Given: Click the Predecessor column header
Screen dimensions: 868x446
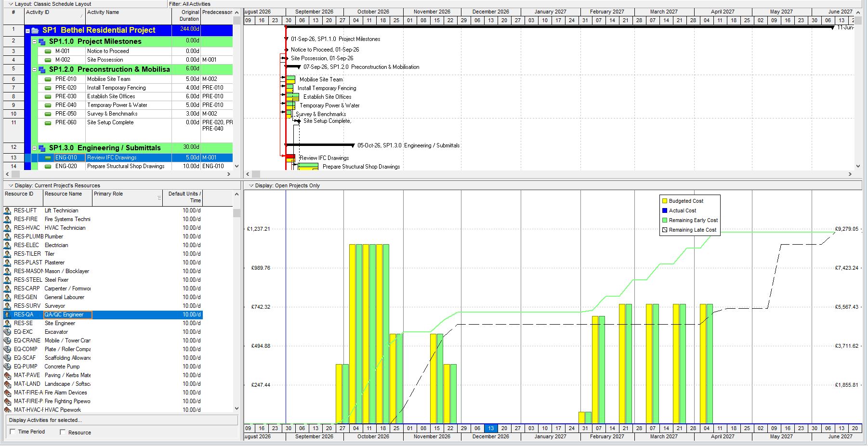Looking at the screenshot, I should [217, 16].
